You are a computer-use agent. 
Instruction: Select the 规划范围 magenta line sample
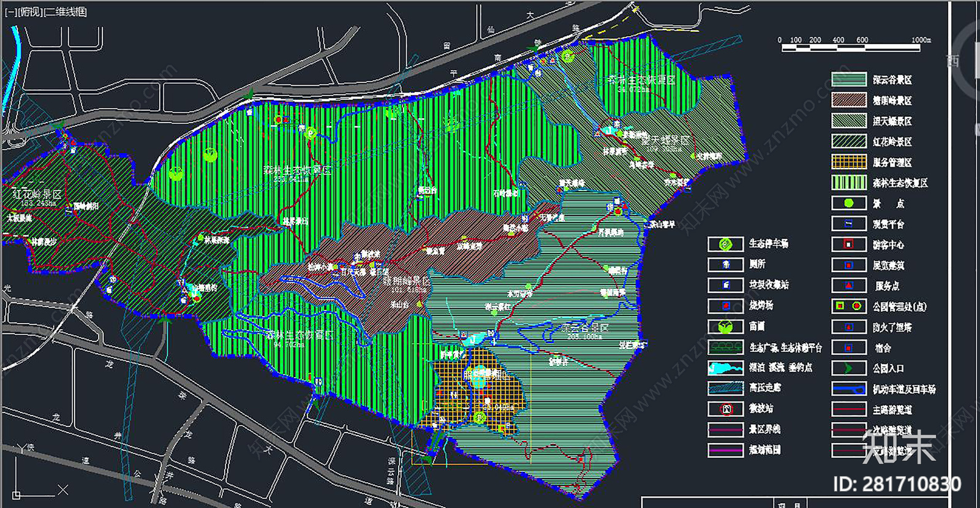tap(725, 450)
